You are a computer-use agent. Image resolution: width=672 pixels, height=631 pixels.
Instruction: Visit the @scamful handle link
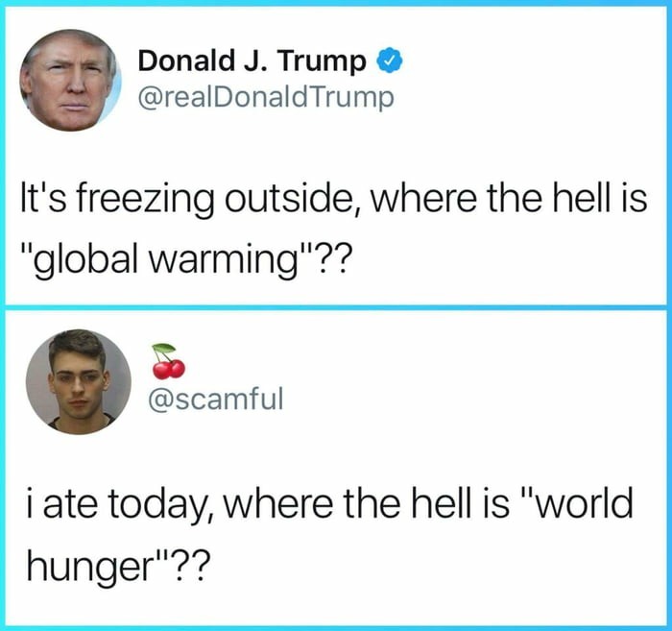[x=213, y=397]
